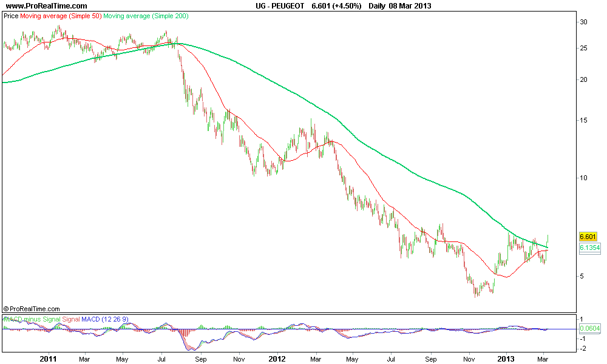This screenshot has width=607, height=364.
Task: Click the 5 price axis label
Action: pos(582,276)
